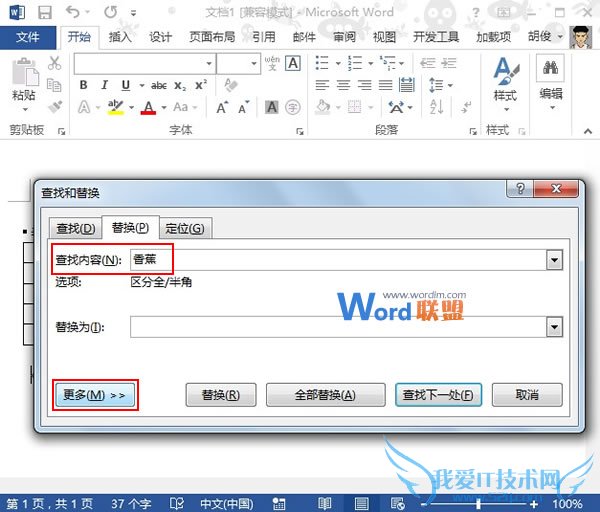Viewport: 600px width, 512px height.
Task: Open the font name combo box dropdown
Action: 209,63
